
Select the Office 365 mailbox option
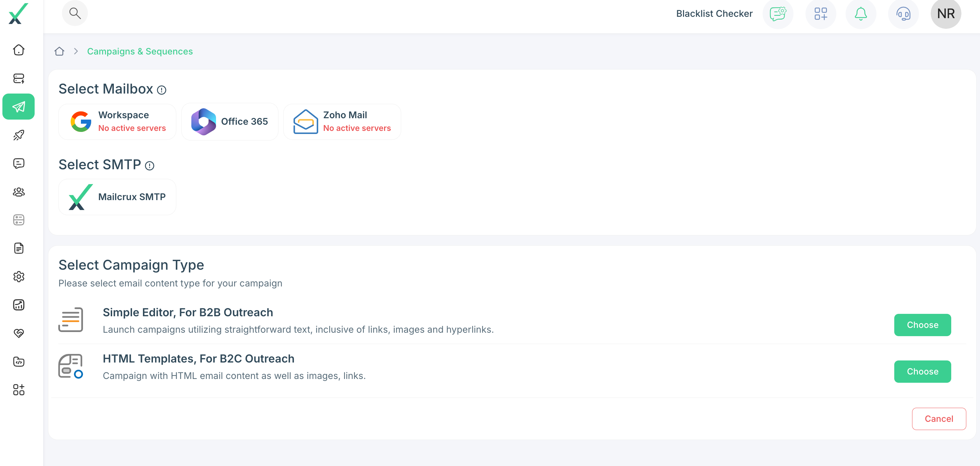pyautogui.click(x=230, y=122)
